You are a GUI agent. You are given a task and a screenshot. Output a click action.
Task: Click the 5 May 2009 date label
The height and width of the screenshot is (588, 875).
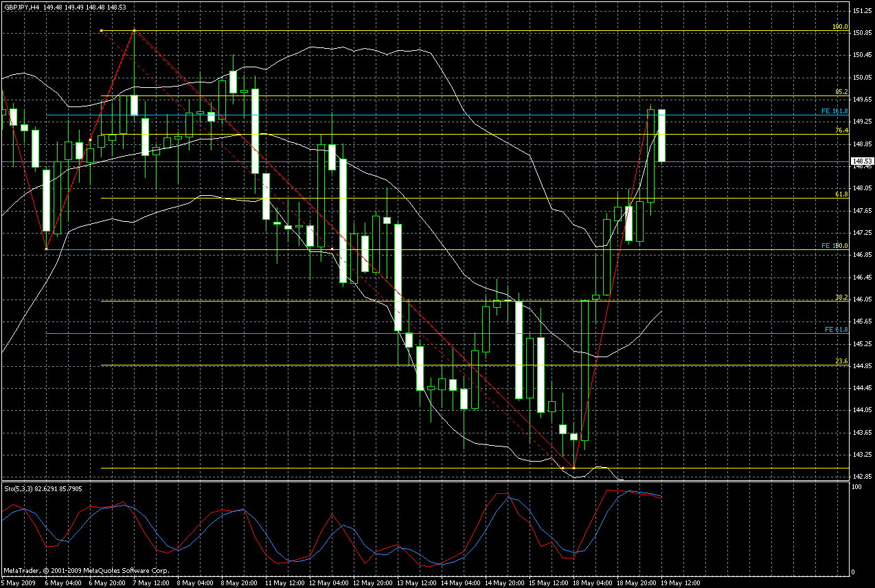(x=19, y=583)
